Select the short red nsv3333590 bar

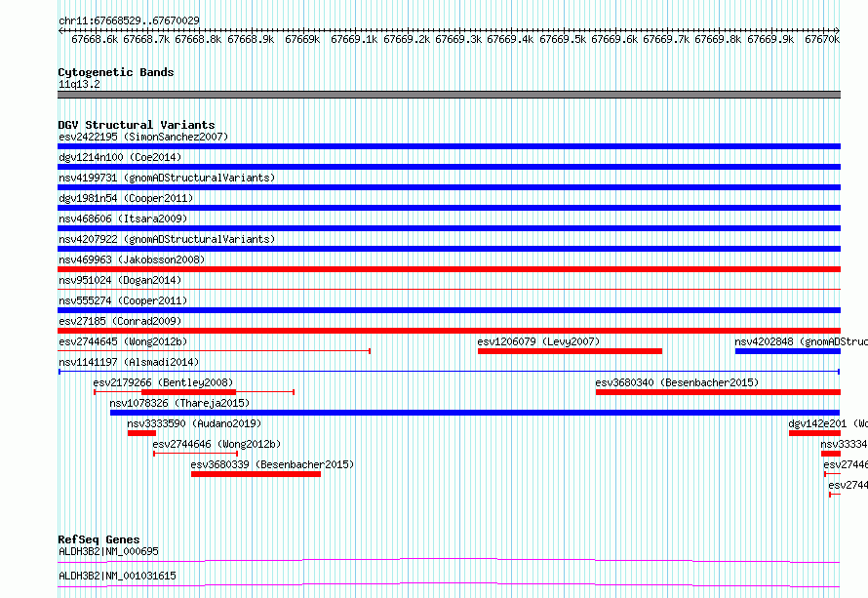pos(141,433)
